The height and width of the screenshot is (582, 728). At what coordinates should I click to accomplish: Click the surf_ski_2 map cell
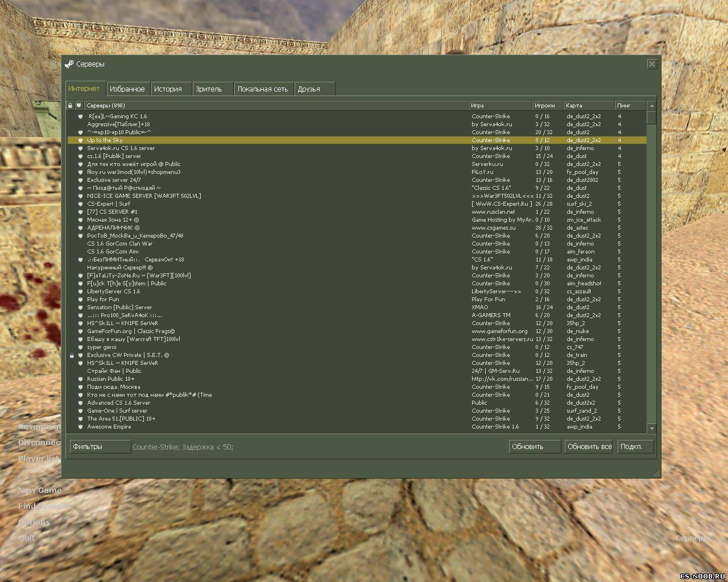(579, 204)
